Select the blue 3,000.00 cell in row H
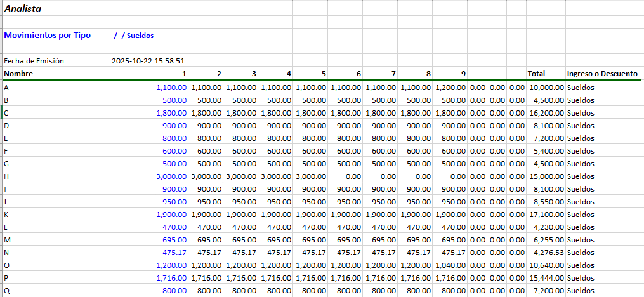 [x=171, y=176]
